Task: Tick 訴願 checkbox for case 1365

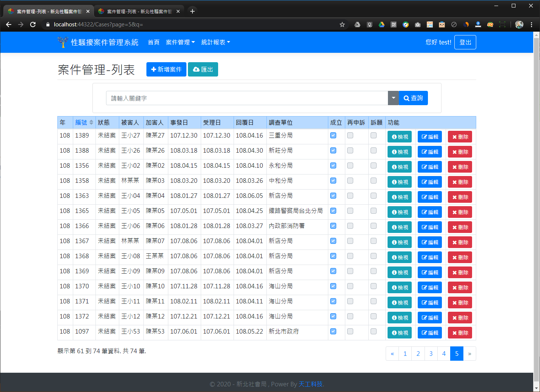Action: [374, 211]
